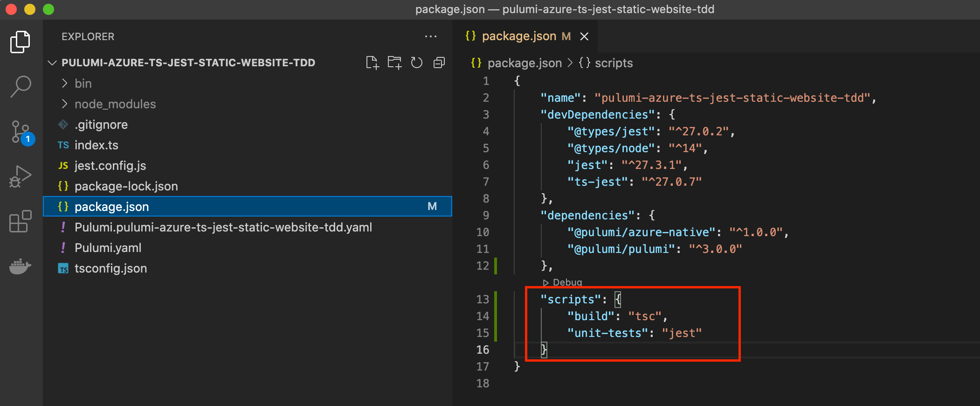980x406 pixels.
Task: Open the Docker view
Action: (x=20, y=266)
